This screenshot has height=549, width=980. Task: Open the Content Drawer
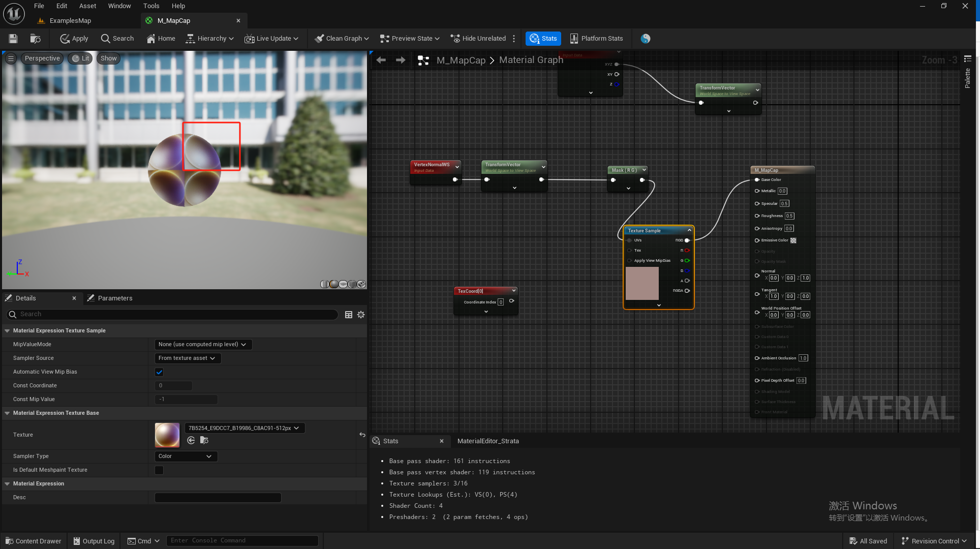tap(34, 541)
